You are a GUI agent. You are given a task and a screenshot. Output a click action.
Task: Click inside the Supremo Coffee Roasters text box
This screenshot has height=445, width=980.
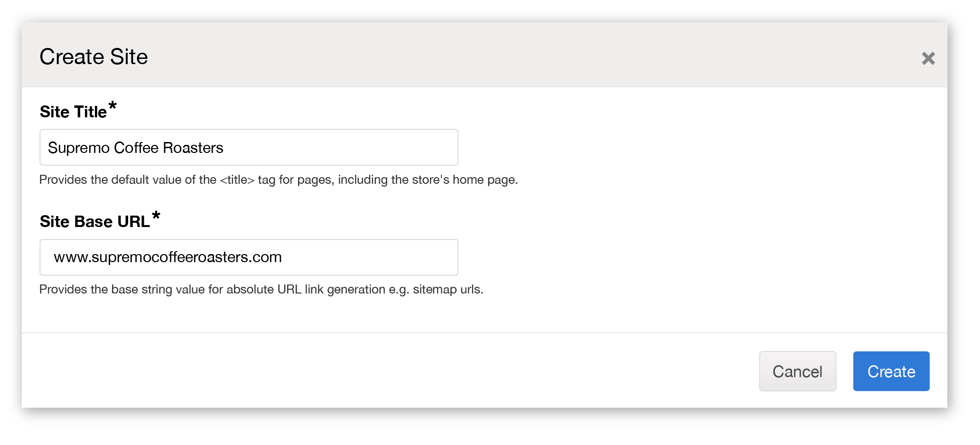click(248, 147)
